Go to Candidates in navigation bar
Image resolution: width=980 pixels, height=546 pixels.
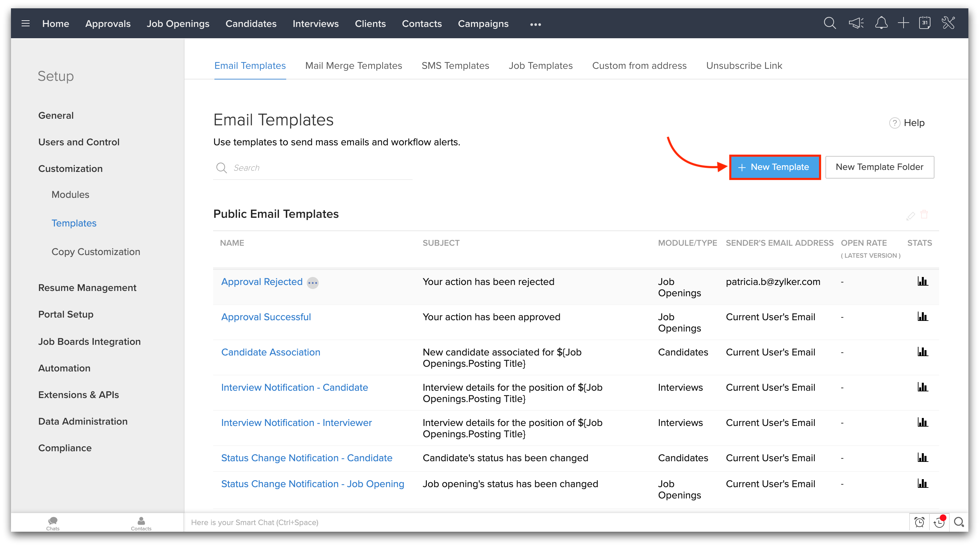coord(251,24)
